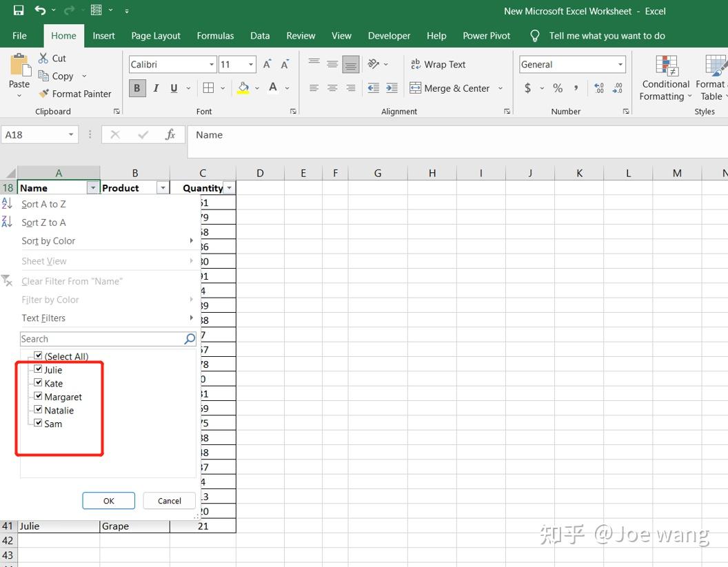Increase decimal places
728x567 pixels.
click(x=599, y=88)
